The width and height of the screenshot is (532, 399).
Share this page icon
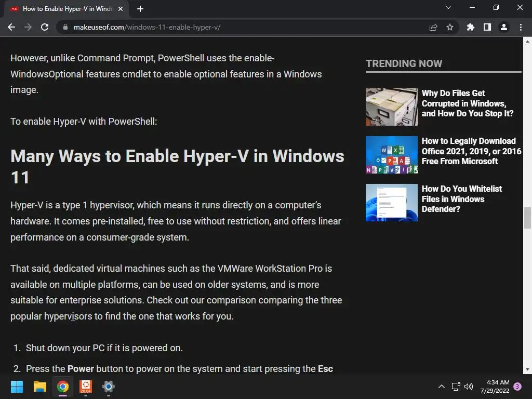[x=433, y=27]
